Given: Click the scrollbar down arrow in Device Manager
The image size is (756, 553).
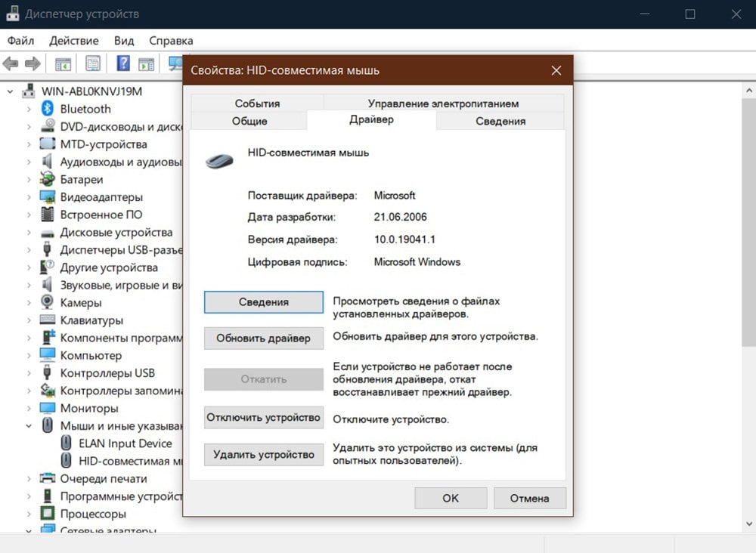Looking at the screenshot, I should coord(748,524).
